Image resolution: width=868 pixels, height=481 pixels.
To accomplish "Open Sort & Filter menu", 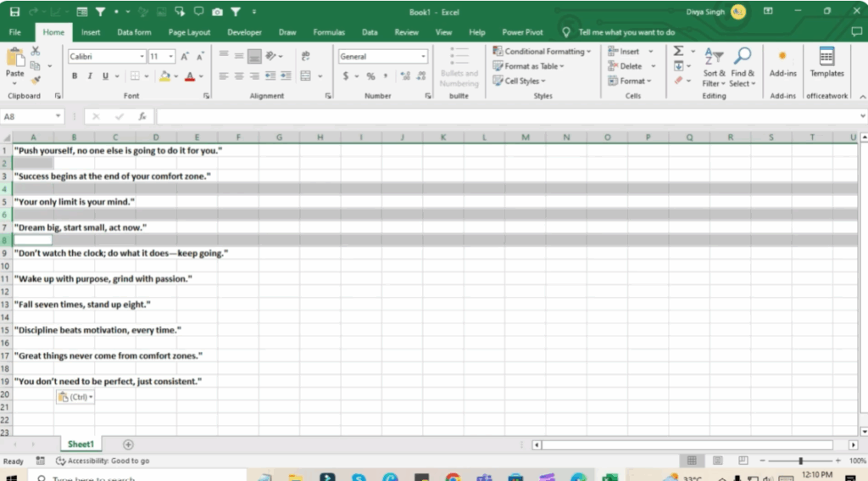I will 714,67.
